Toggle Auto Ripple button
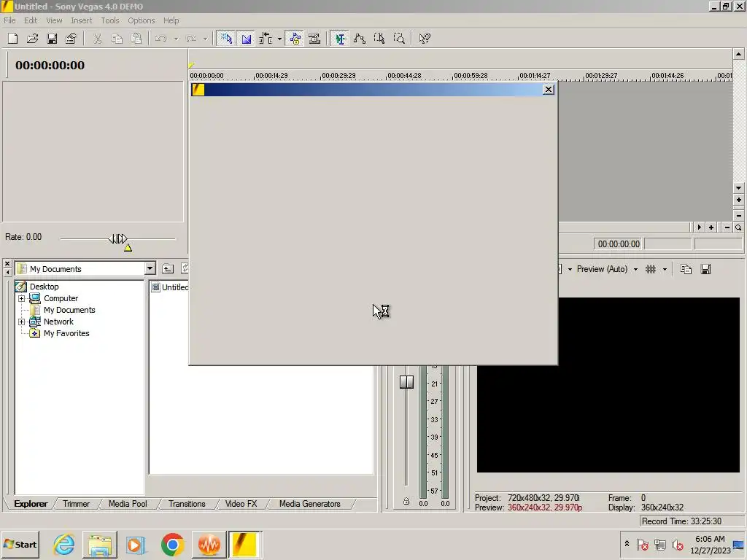 pos(266,39)
